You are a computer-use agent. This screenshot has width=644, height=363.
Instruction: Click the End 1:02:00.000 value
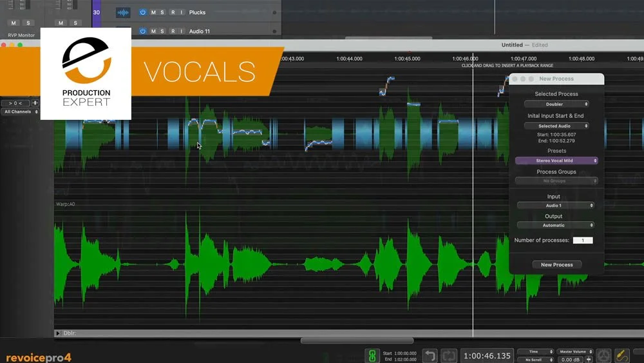coord(405,359)
